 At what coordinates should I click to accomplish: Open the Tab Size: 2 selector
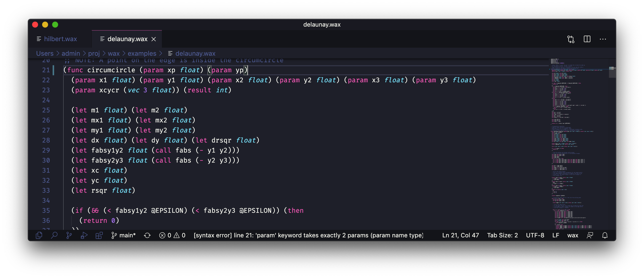click(502, 235)
